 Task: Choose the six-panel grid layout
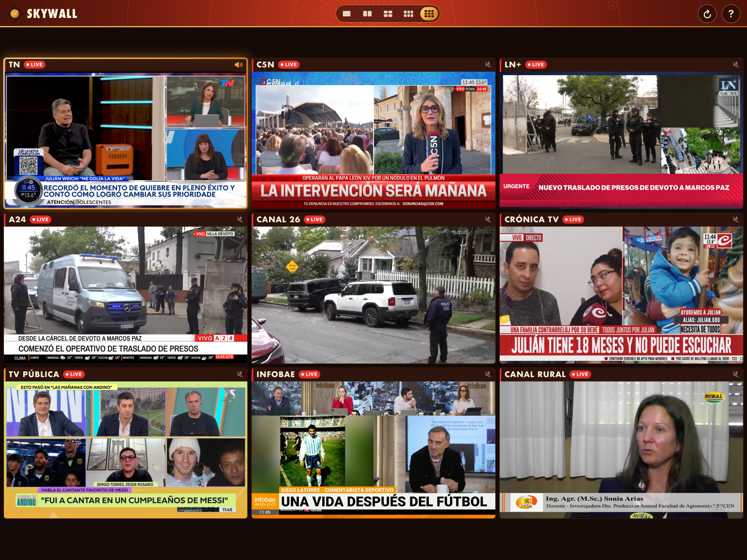coord(409,14)
